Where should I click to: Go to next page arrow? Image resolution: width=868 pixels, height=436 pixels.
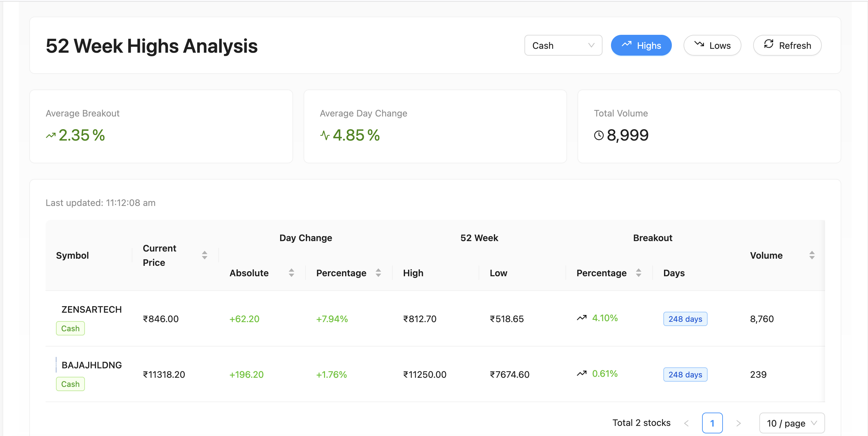(x=738, y=423)
